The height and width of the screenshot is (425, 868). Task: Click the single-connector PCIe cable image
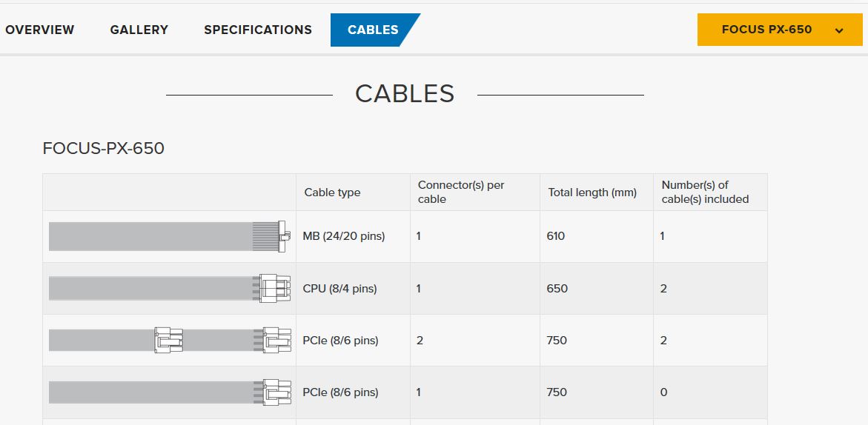(169, 392)
